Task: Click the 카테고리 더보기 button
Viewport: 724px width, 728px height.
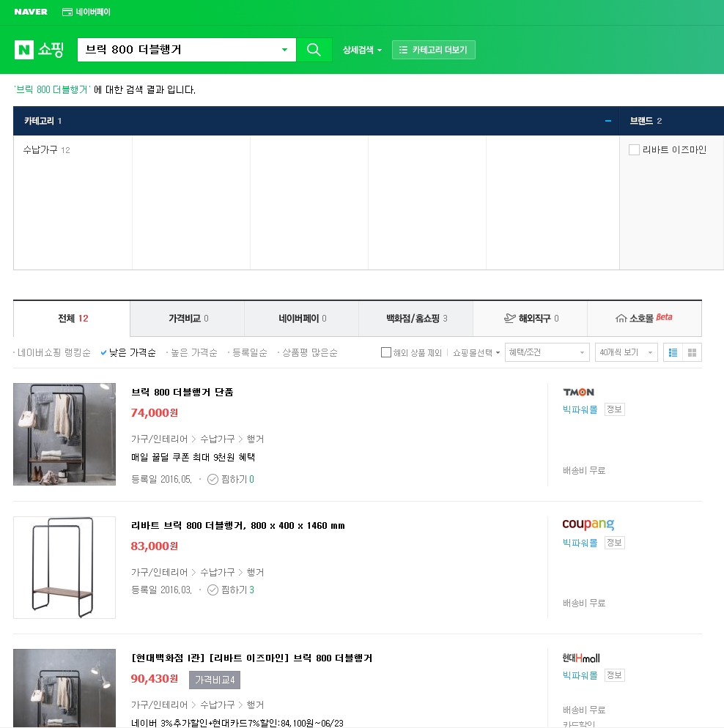Action: coord(434,50)
